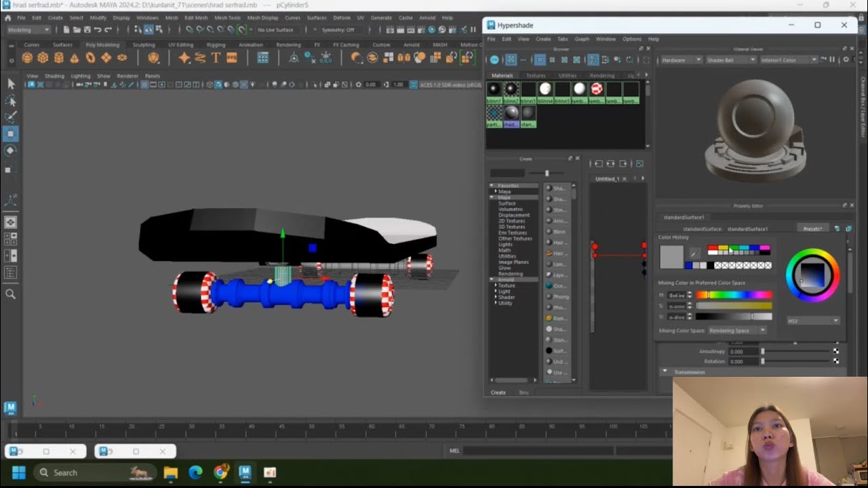Open the Windows Start menu

[18, 472]
